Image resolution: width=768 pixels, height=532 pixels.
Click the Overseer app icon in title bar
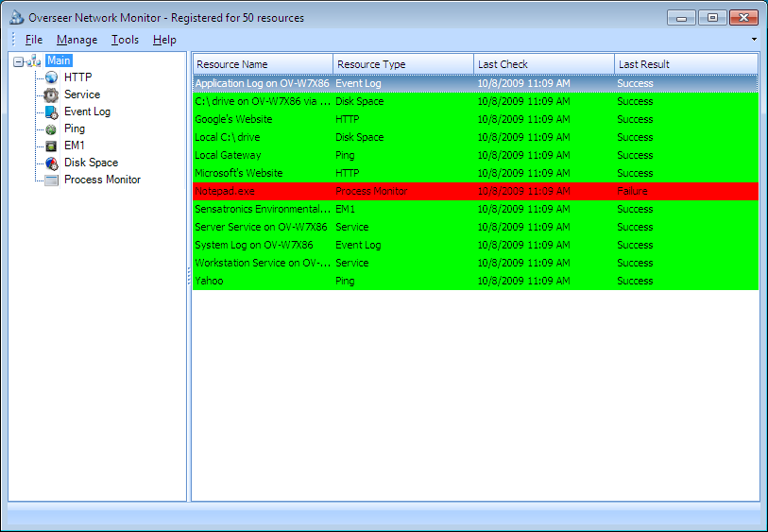pos(17,18)
